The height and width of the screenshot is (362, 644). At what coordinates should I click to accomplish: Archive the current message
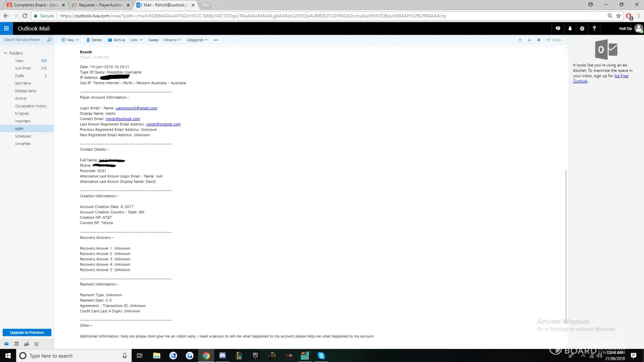coord(116,40)
